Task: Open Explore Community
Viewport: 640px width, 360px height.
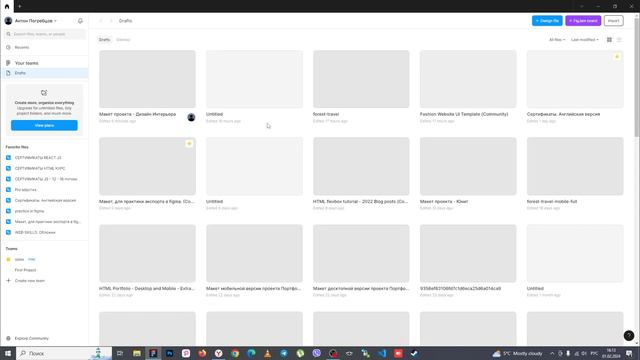Action: point(31,338)
